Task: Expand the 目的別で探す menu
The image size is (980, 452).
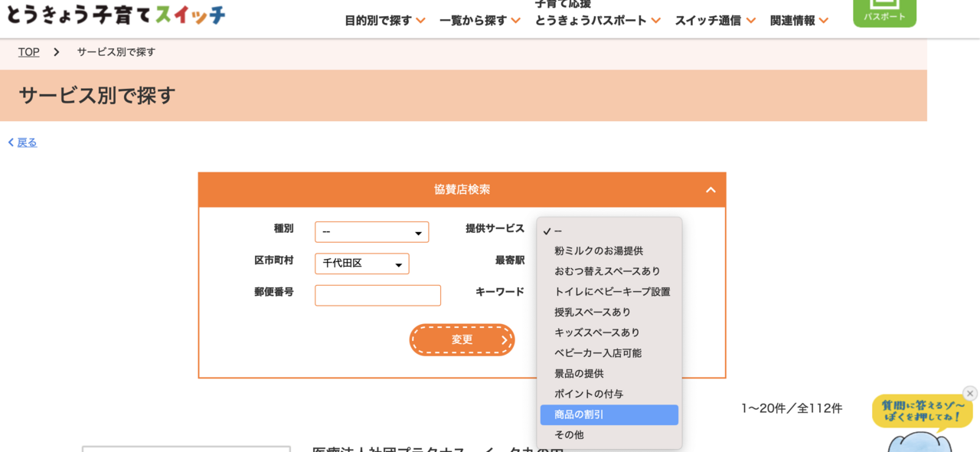Action: [384, 21]
